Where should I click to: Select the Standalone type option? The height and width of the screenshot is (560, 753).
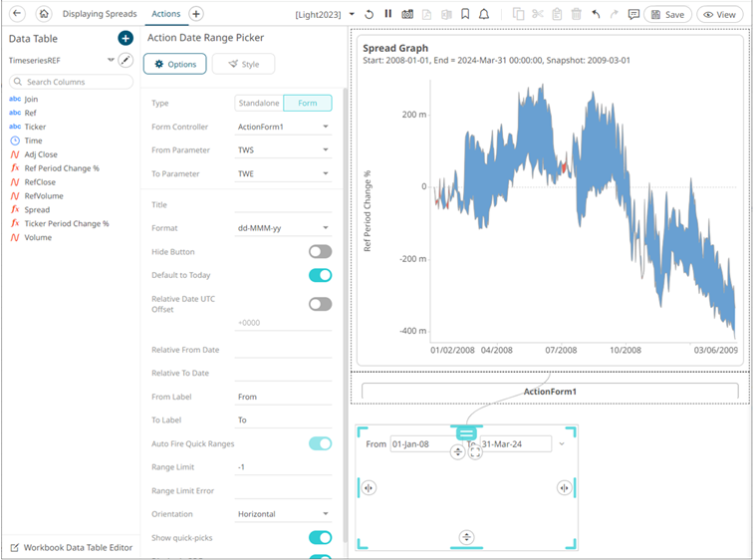click(x=259, y=103)
